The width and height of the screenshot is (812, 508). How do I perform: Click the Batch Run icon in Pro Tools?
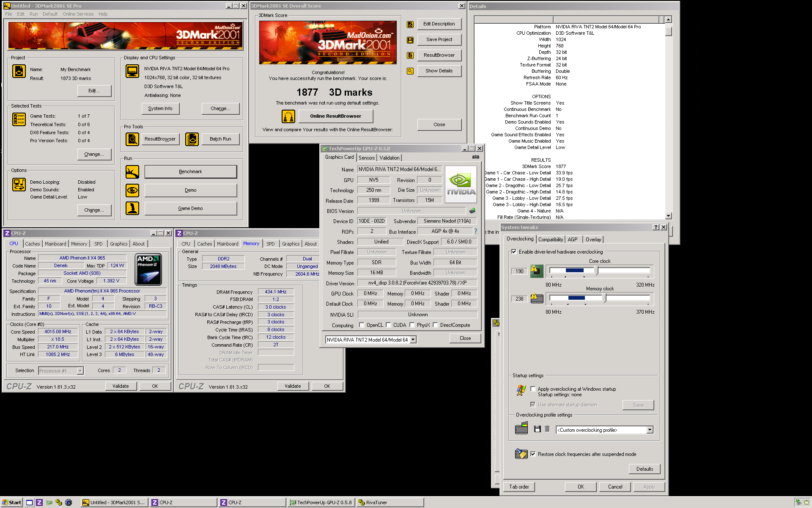pos(192,139)
